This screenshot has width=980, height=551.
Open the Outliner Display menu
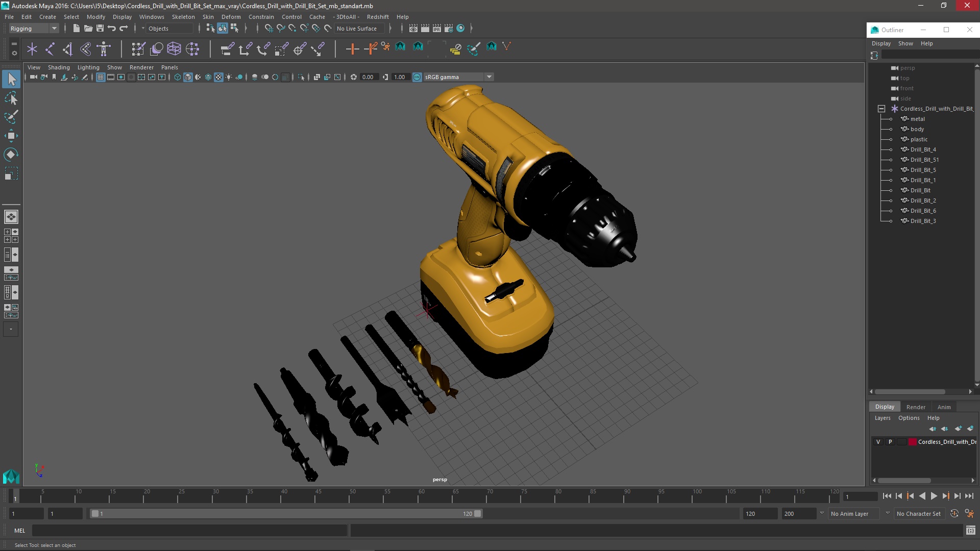(881, 43)
